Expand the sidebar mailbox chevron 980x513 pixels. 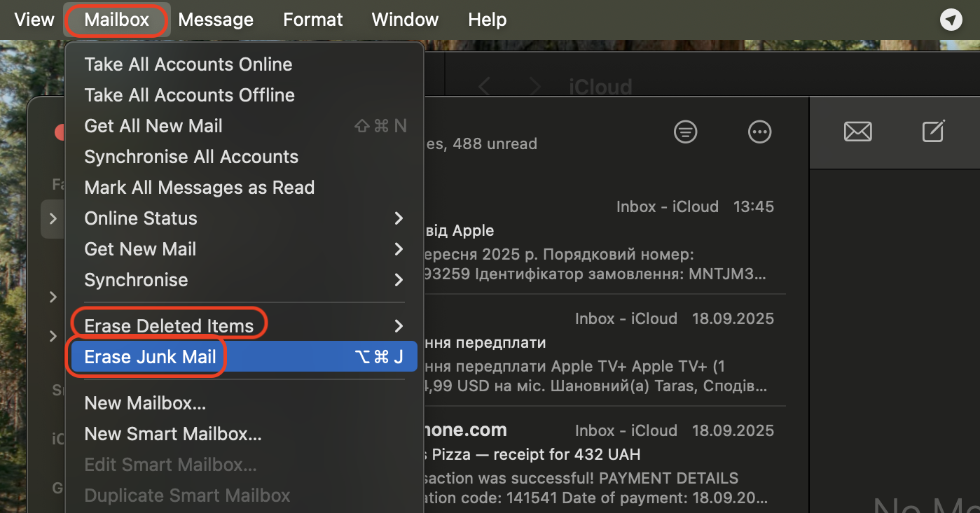tap(53, 218)
